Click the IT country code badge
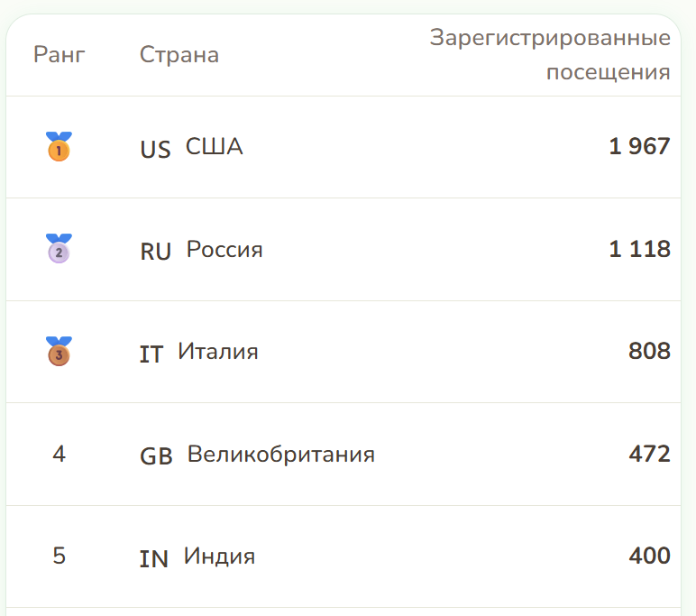Screen dimensions: 696x616 point(151,354)
